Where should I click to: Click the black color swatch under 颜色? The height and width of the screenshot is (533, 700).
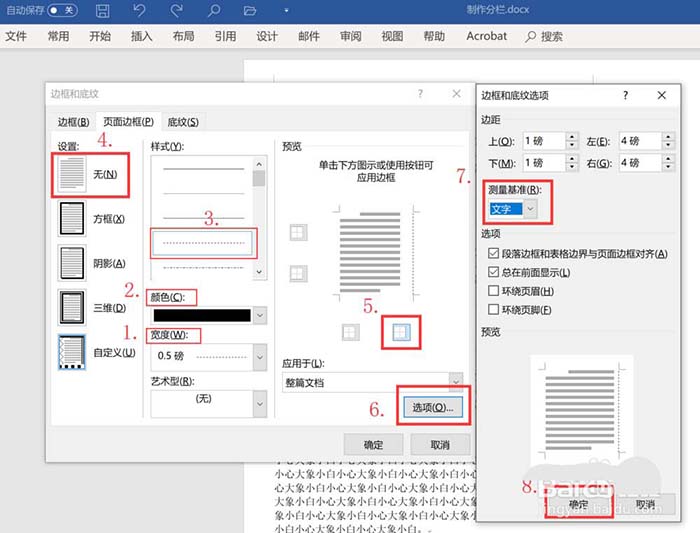coord(202,316)
